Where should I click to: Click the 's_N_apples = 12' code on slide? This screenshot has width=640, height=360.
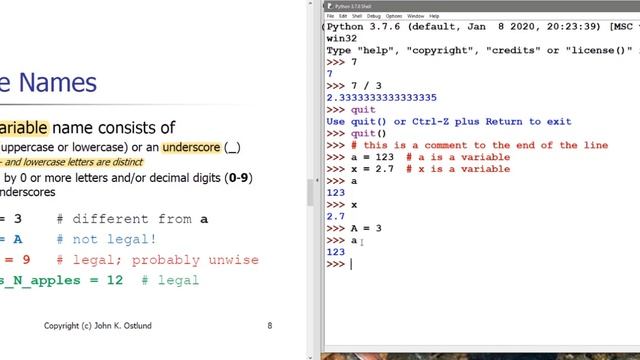click(x=61, y=280)
